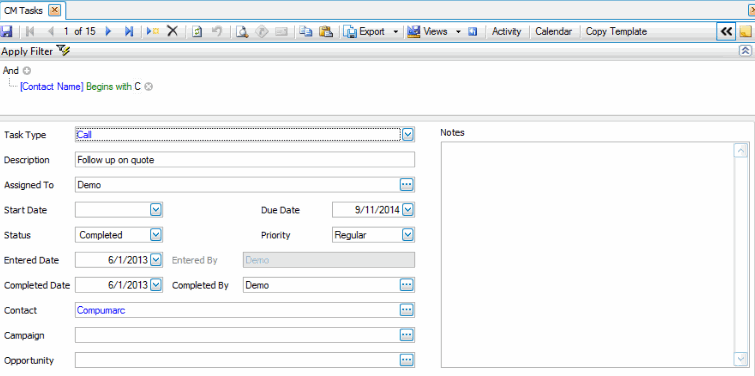Open the Due Date calendar picker
This screenshot has width=755, height=376.
[x=408, y=210]
